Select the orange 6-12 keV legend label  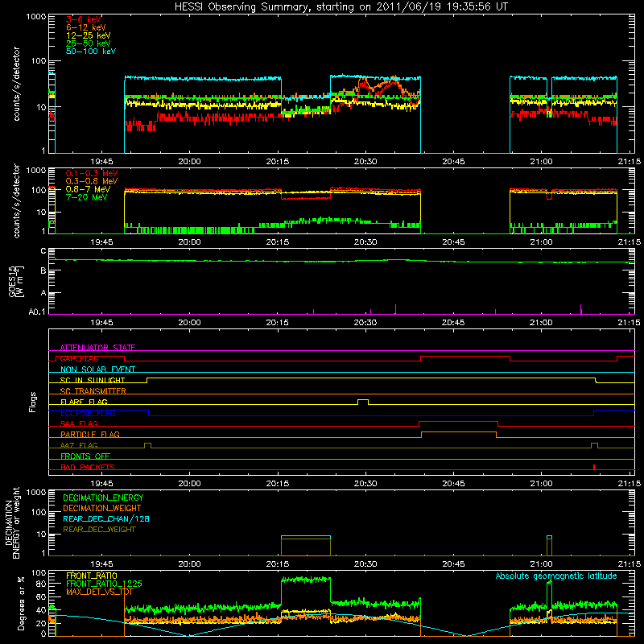point(86,27)
